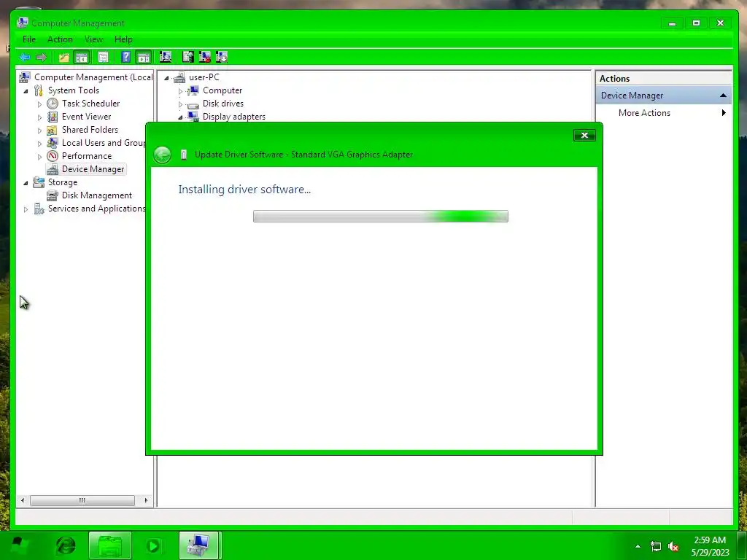This screenshot has width=747, height=560.
Task: Toggle Show/Hide Action Pane toolbar button
Action: click(144, 58)
